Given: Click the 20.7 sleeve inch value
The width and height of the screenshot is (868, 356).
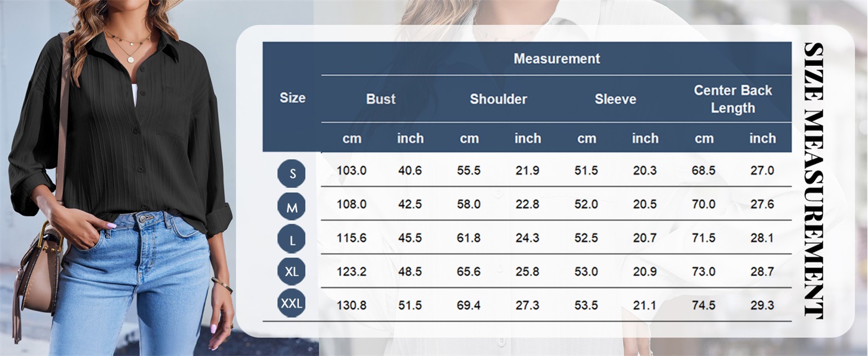Looking at the screenshot, I should (644, 238).
